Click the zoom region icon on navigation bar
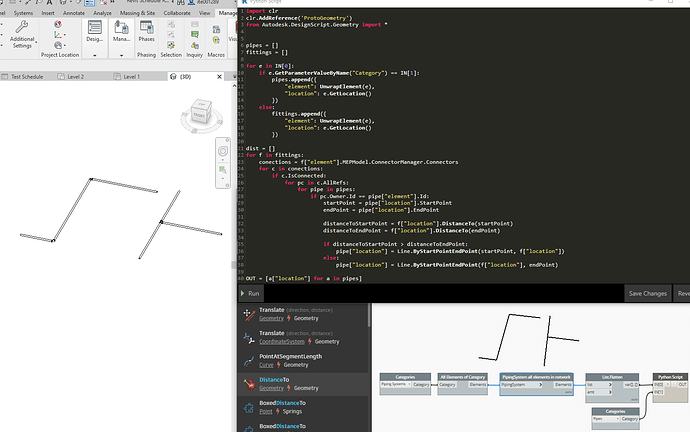This screenshot has width=690, height=432. coord(223,170)
